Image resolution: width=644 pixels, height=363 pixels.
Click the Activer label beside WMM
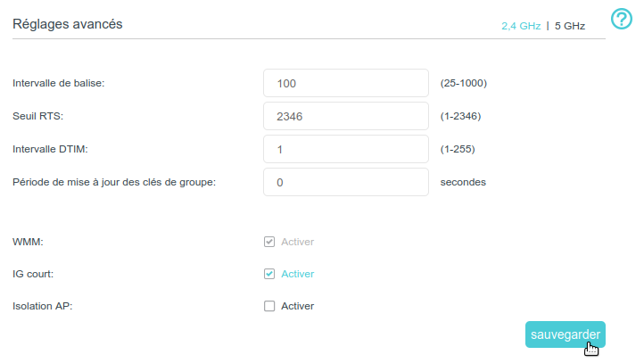coord(298,242)
